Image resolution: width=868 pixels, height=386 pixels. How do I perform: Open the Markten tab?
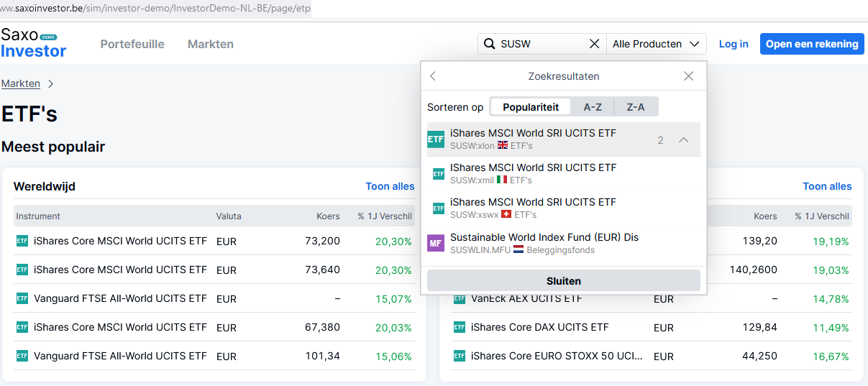click(211, 44)
